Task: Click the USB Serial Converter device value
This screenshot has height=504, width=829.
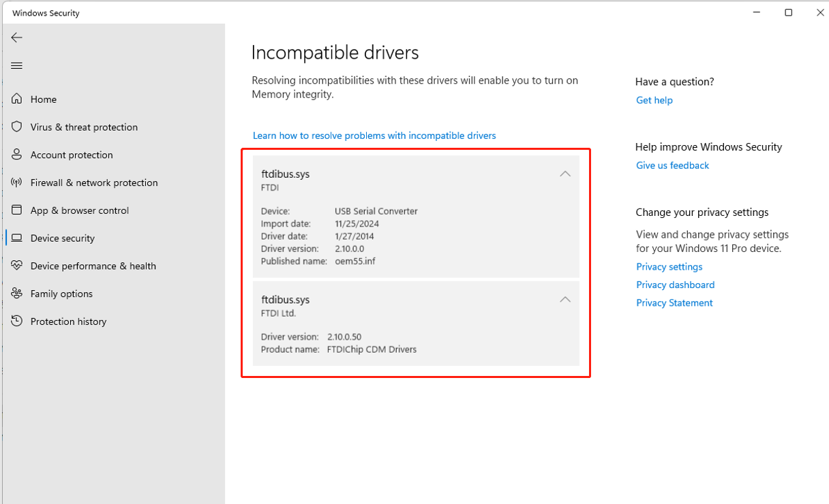Action: (x=376, y=211)
